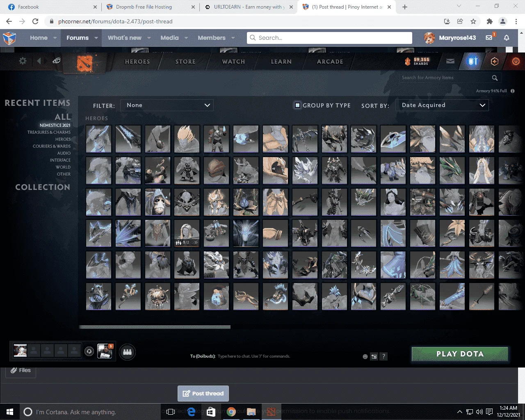Click the share this page icon
Viewport: 525px width, 420px height.
(460, 21)
